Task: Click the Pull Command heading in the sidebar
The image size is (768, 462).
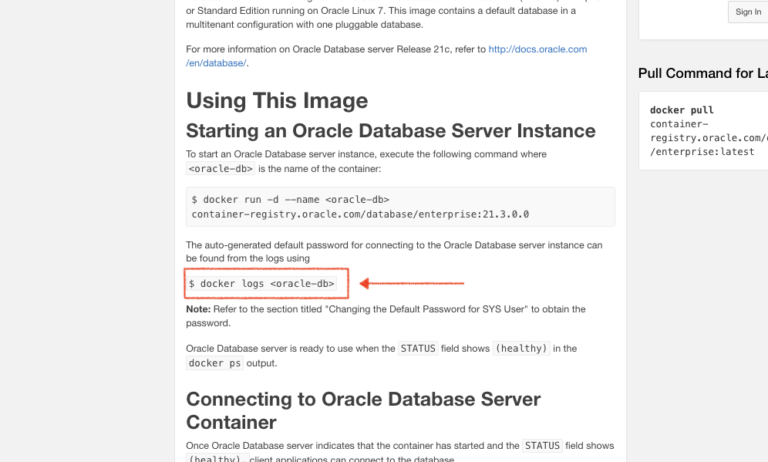Action: click(703, 73)
